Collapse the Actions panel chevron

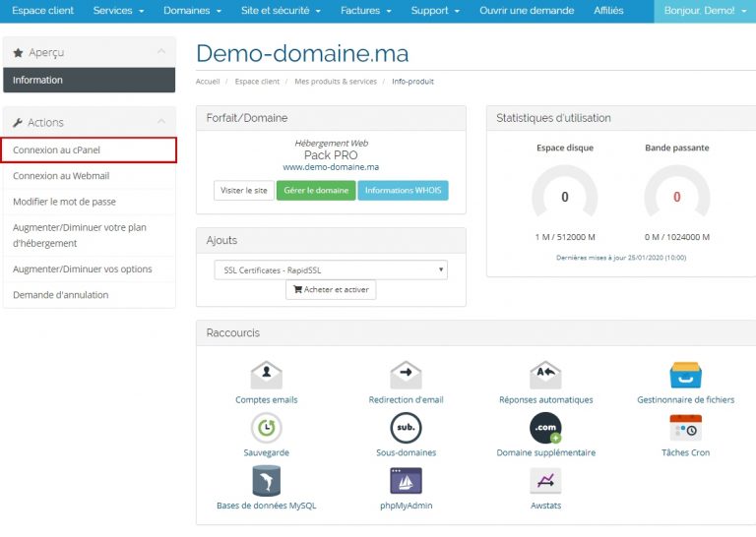click(161, 121)
